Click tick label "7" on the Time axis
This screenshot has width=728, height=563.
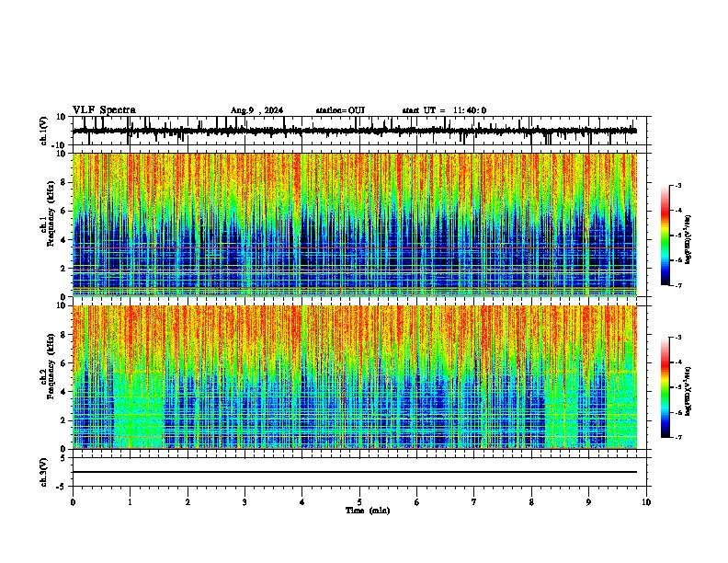474,502
